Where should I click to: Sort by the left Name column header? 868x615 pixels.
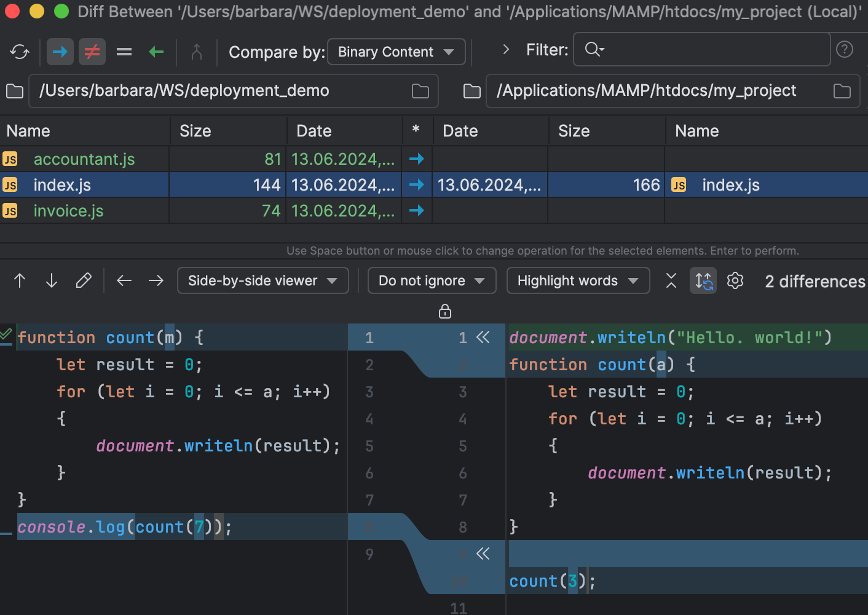coord(85,131)
